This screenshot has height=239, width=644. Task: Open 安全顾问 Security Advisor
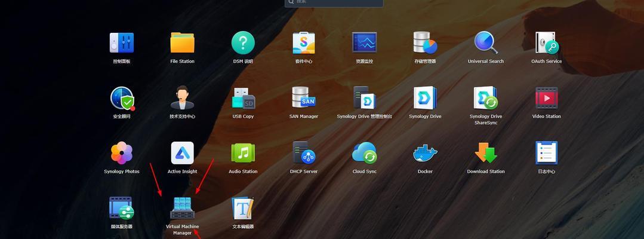pyautogui.click(x=122, y=98)
